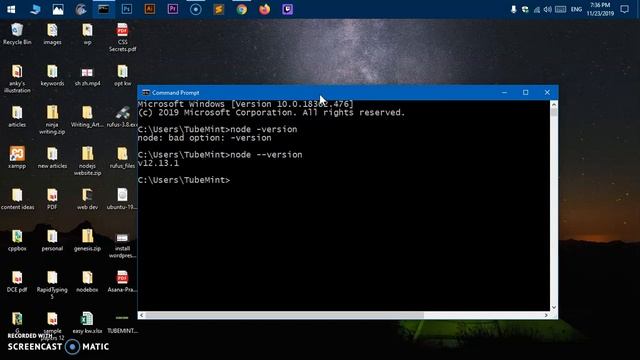
Task: Select the nodejs website.zip archive
Action: pos(87,162)
